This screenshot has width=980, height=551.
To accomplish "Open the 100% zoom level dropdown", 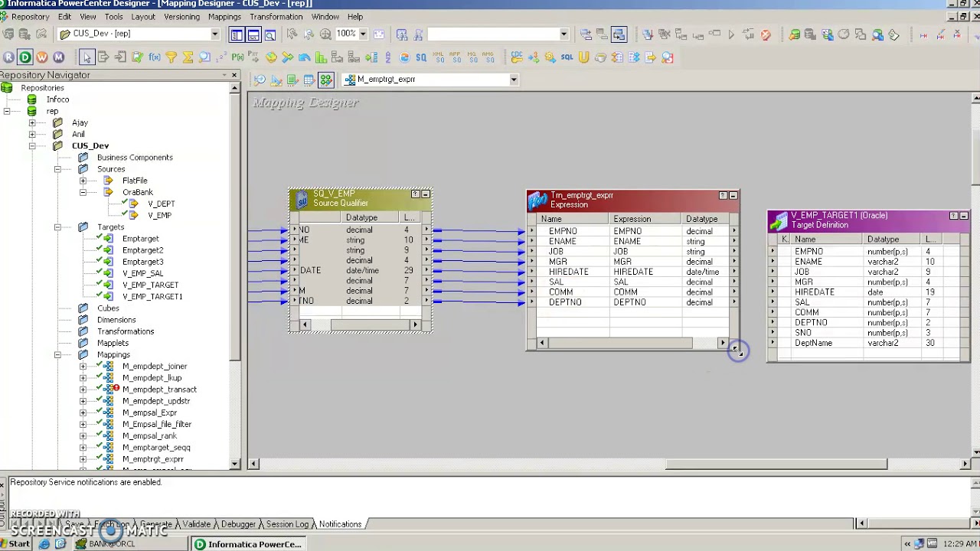I will tap(362, 34).
